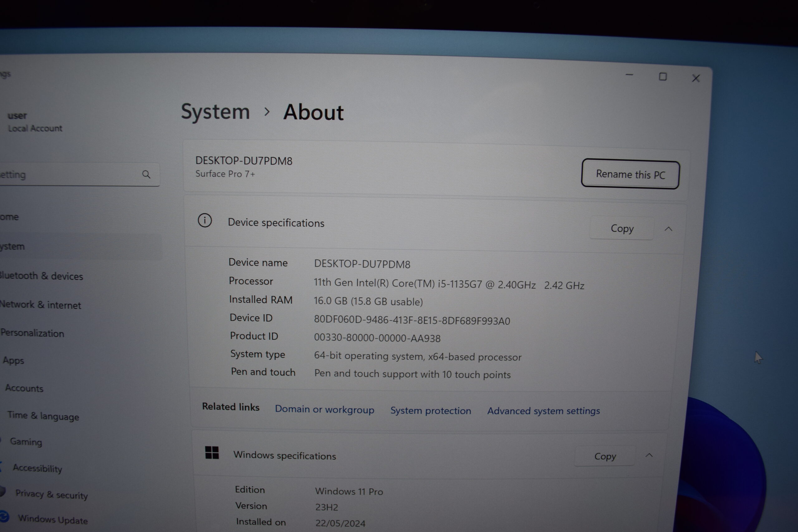Screen dimensions: 798x532
Task: Click the Privacy & security shield icon
Action: pyautogui.click(x=3, y=491)
